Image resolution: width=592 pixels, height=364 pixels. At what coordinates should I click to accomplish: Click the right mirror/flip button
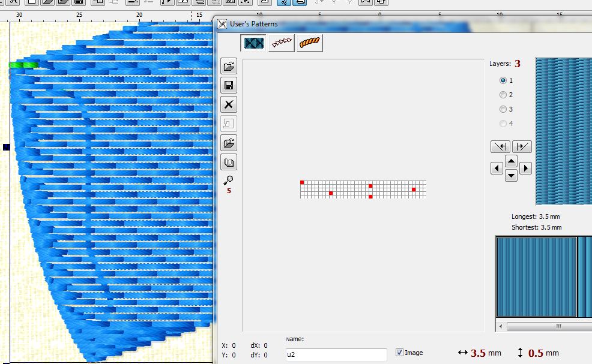point(522,146)
